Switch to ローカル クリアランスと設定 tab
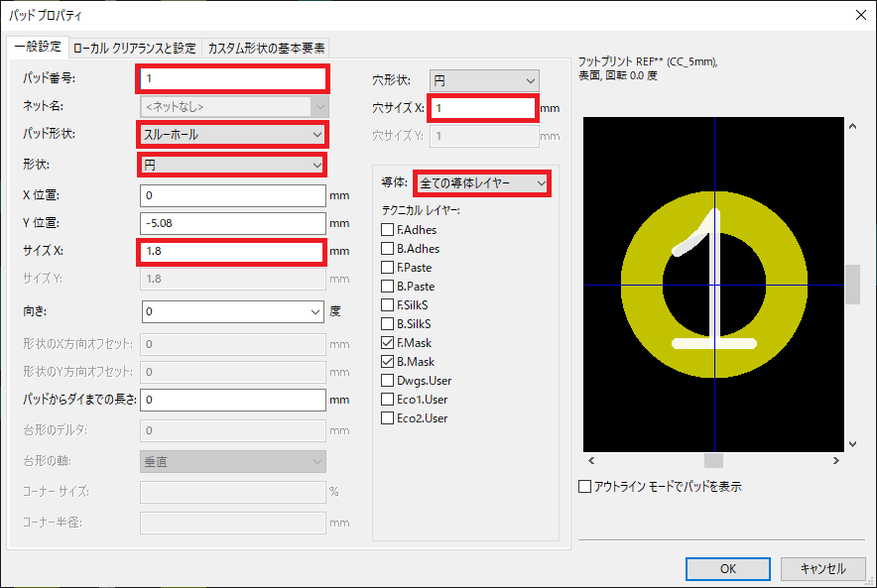This screenshot has width=877, height=588. coord(134,48)
